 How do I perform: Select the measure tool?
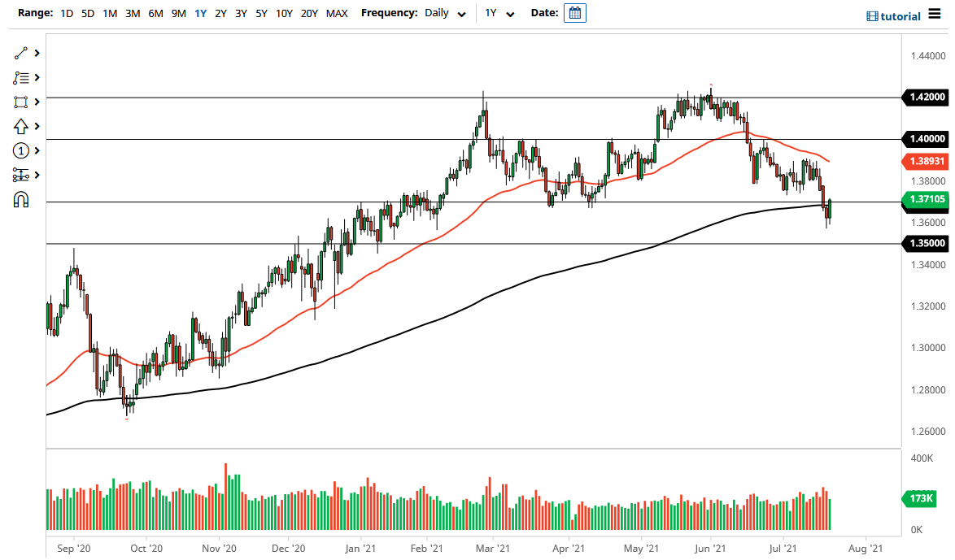(x=23, y=175)
